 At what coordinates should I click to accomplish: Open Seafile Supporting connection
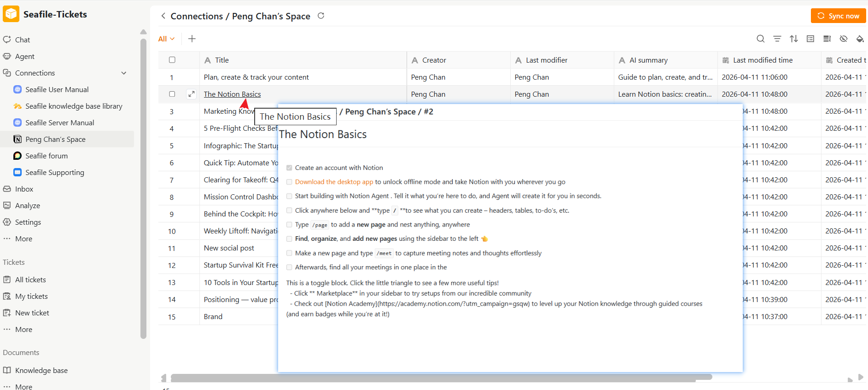(x=54, y=172)
